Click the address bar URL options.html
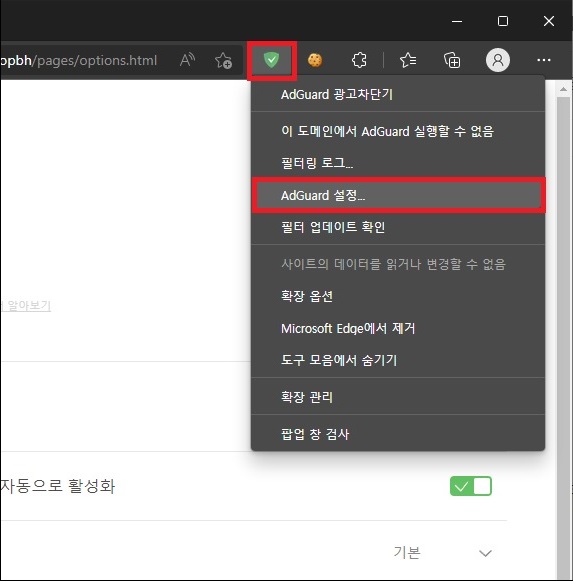 pyautogui.click(x=79, y=60)
